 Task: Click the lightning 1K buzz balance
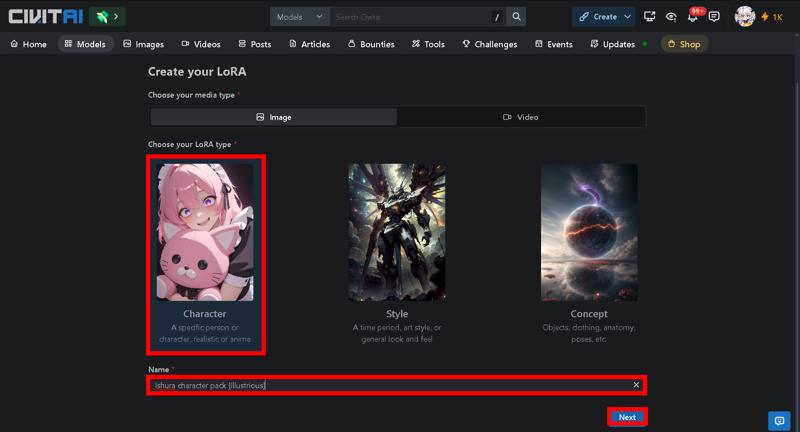[x=772, y=17]
